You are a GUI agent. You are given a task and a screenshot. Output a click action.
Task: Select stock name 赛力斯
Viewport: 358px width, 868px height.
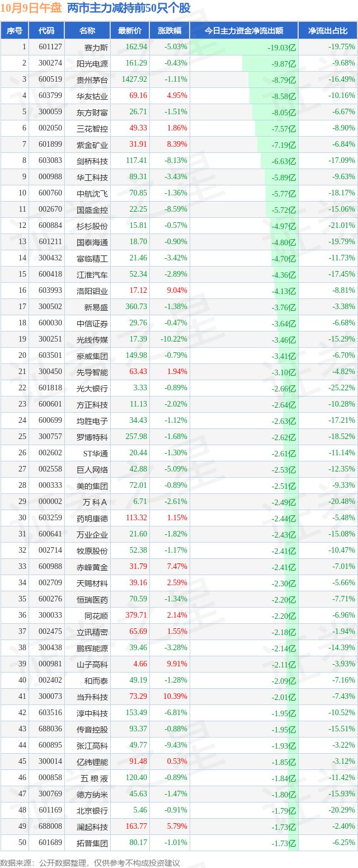pyautogui.click(x=95, y=47)
